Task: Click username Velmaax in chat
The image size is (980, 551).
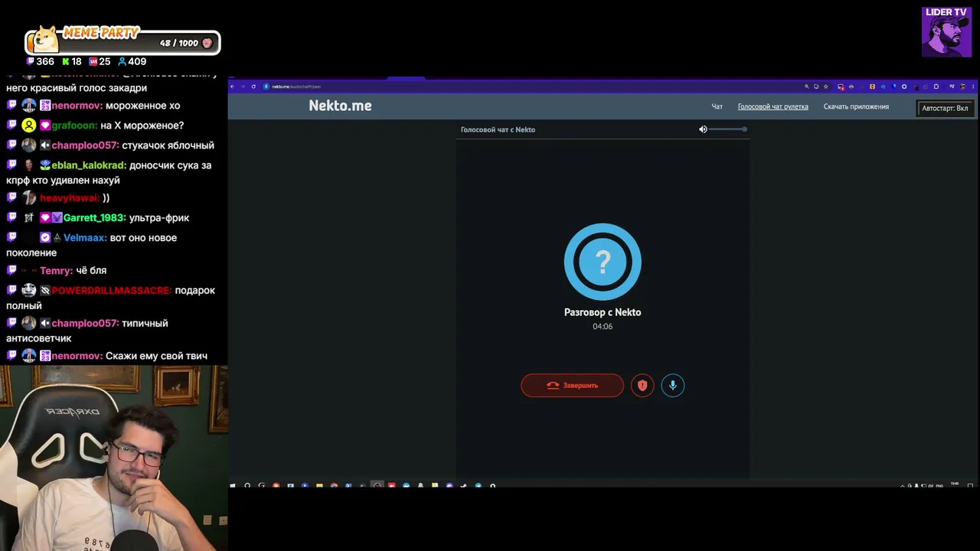Action: [85, 238]
